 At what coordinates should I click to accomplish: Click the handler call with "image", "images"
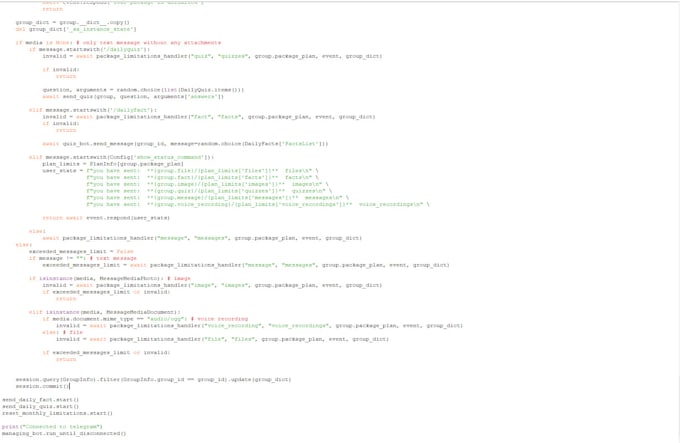[x=212, y=286]
